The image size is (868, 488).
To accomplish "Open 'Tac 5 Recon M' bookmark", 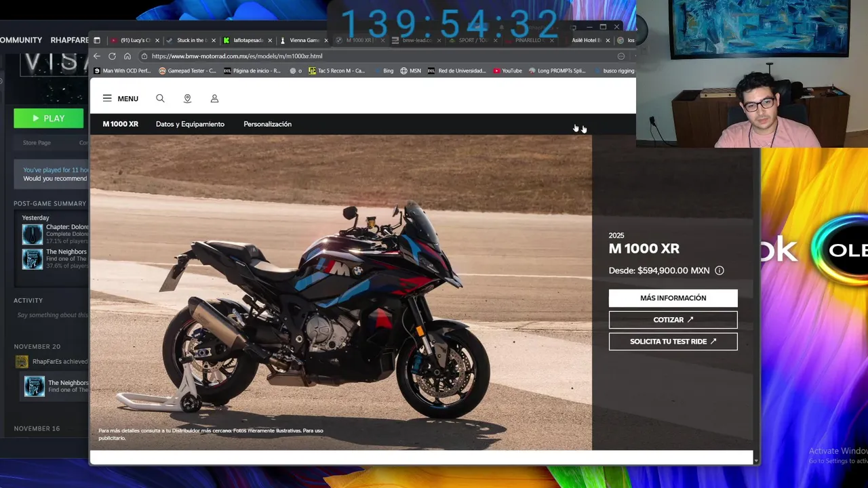I will point(337,70).
